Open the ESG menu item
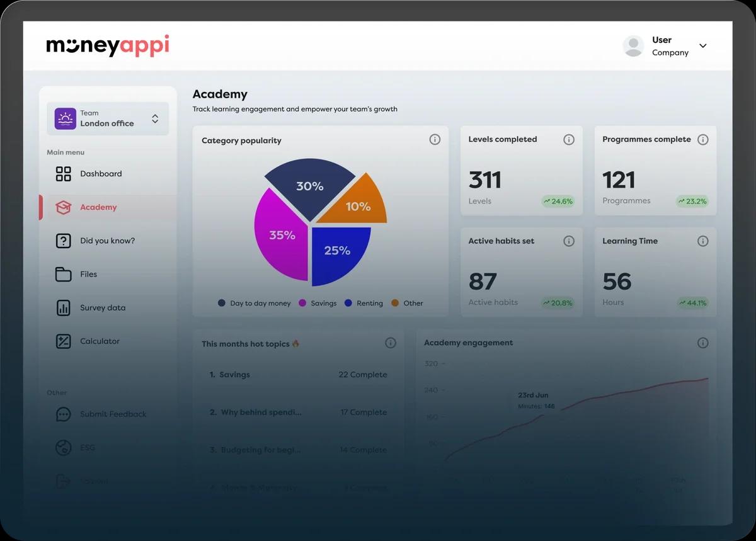 click(88, 448)
